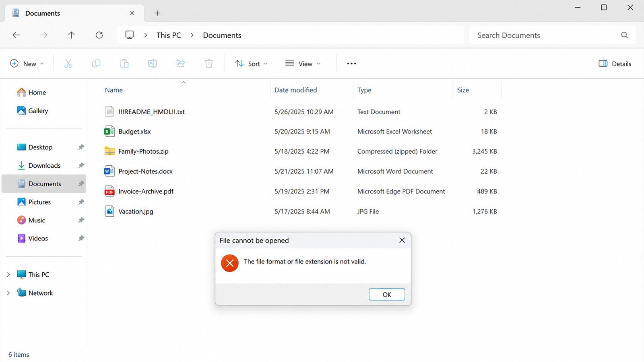Click the forward navigation arrow

pos(44,35)
